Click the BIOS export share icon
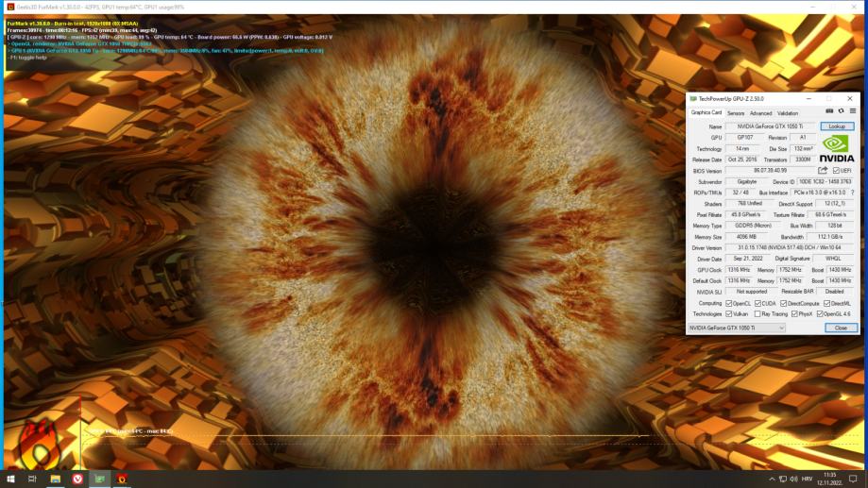 point(823,171)
